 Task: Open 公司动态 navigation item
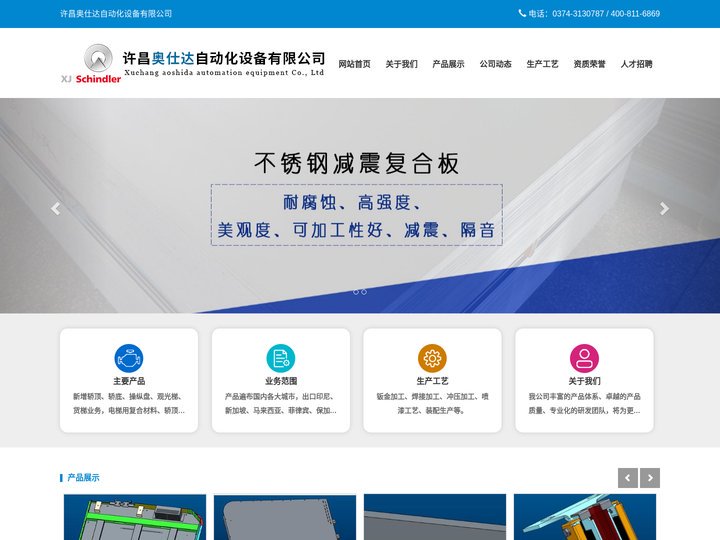coord(495,64)
